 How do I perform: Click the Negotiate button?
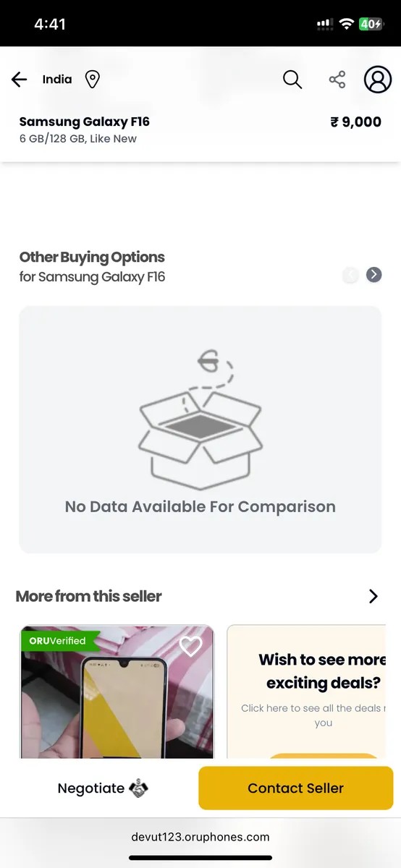(x=103, y=788)
